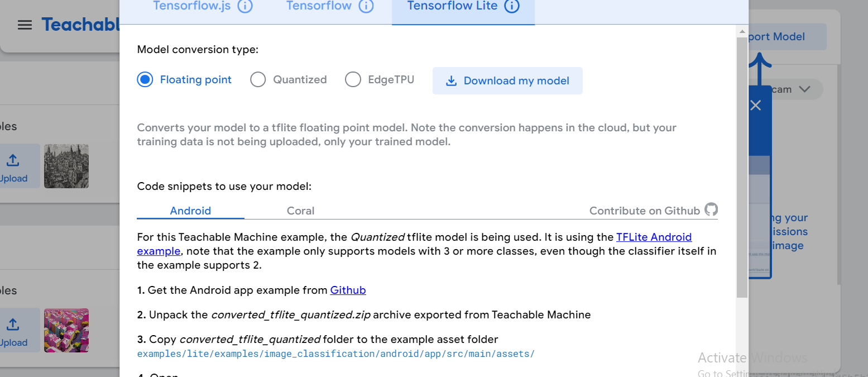Click info icon beside Tensorflow Lite

coord(512,6)
